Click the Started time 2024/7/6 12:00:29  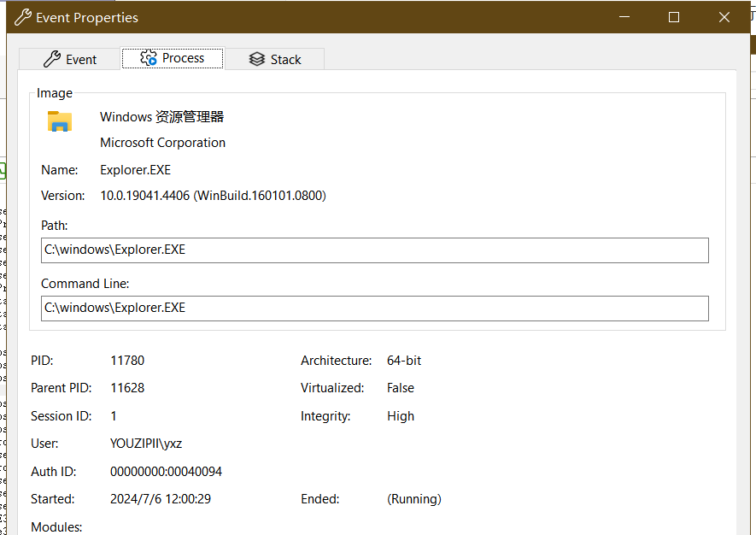[161, 499]
